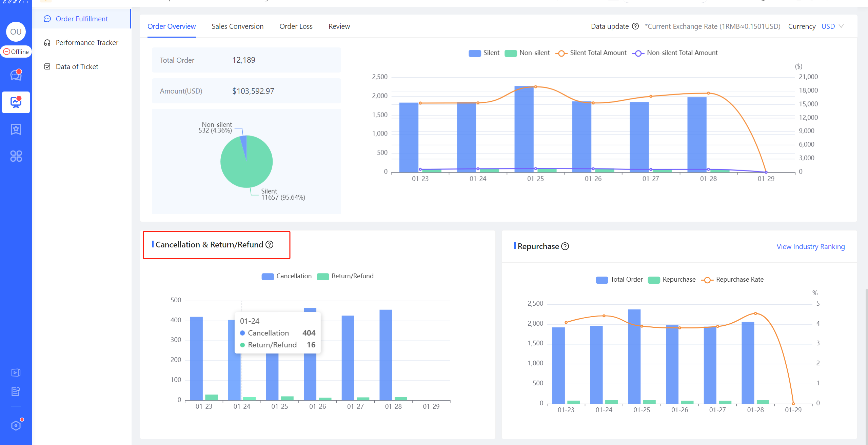Click the 01-25 Total Order repurchase bar
868x445 pixels.
click(634, 357)
